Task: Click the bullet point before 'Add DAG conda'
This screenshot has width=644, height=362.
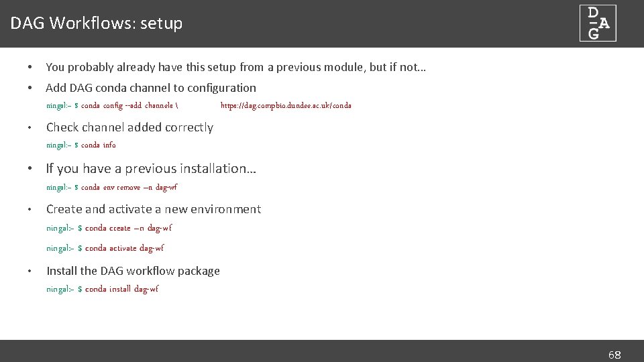Action: pyautogui.click(x=30, y=88)
